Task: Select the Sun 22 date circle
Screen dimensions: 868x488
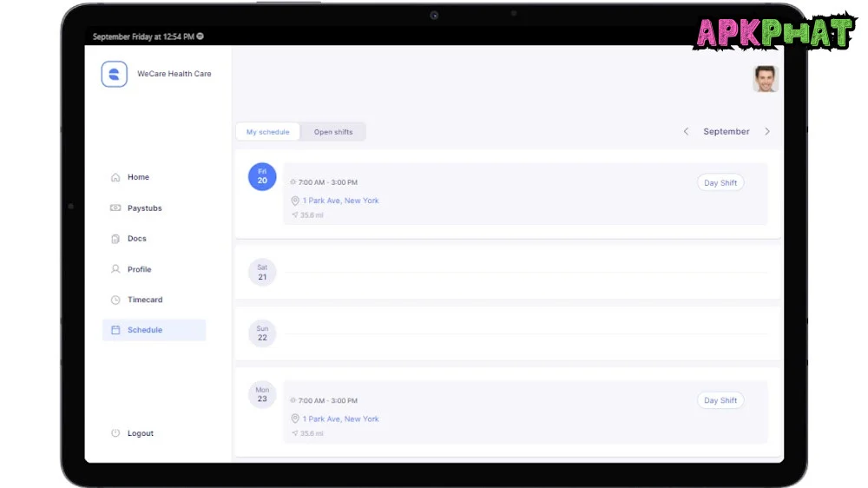Action: tap(262, 333)
